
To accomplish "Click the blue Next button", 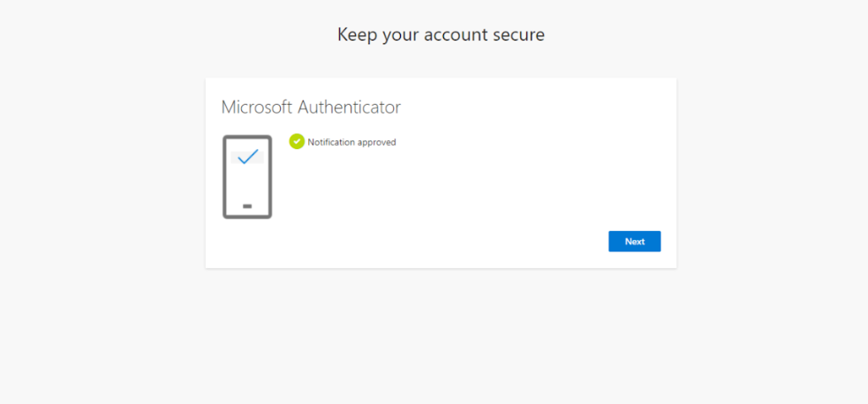I will [634, 242].
